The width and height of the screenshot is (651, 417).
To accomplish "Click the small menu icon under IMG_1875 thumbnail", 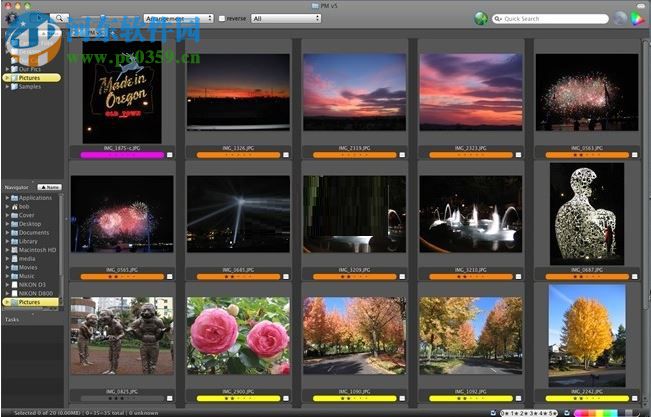I will point(169,155).
